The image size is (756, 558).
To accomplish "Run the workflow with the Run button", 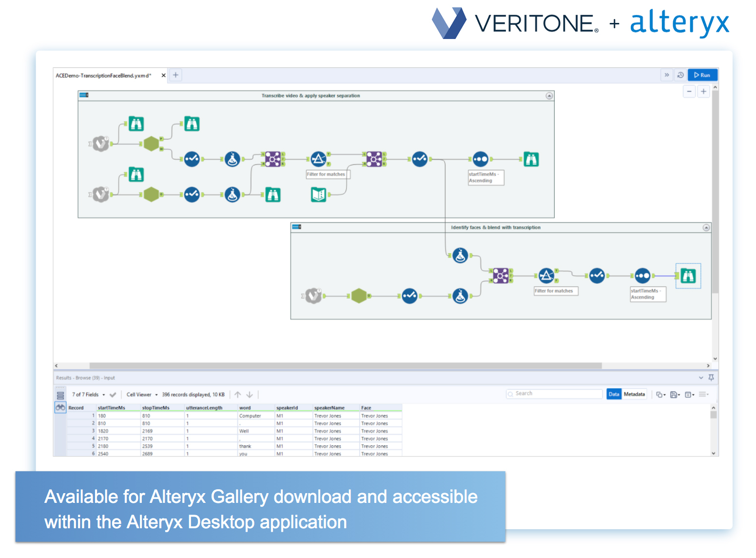I will click(x=702, y=75).
